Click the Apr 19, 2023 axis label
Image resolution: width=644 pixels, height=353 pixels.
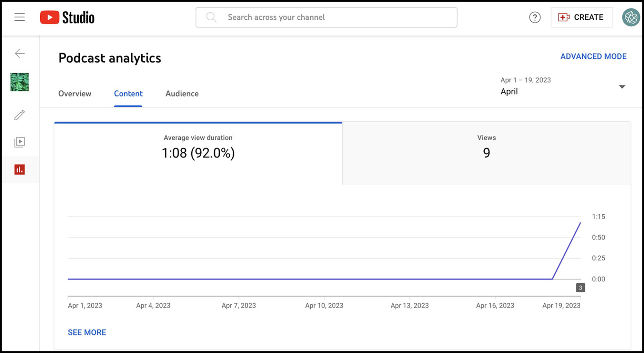[x=561, y=306]
